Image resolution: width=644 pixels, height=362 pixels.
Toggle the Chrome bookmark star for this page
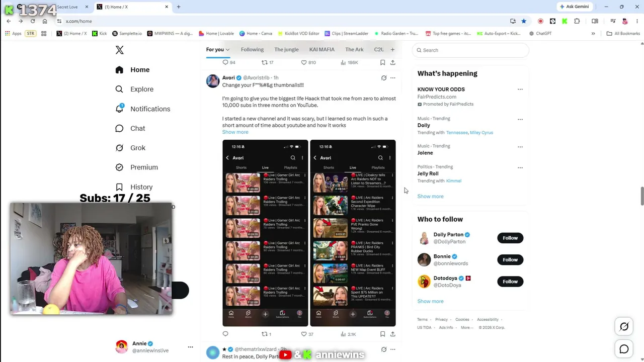click(524, 21)
